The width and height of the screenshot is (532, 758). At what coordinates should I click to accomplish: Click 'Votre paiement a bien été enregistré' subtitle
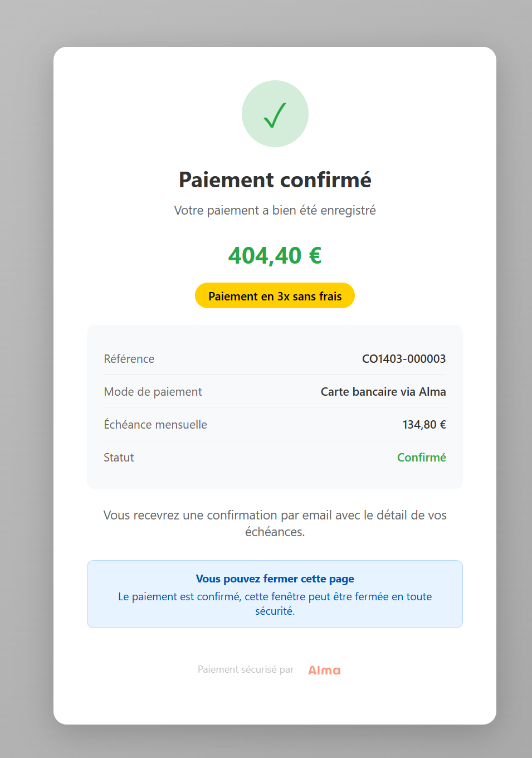coord(275,211)
